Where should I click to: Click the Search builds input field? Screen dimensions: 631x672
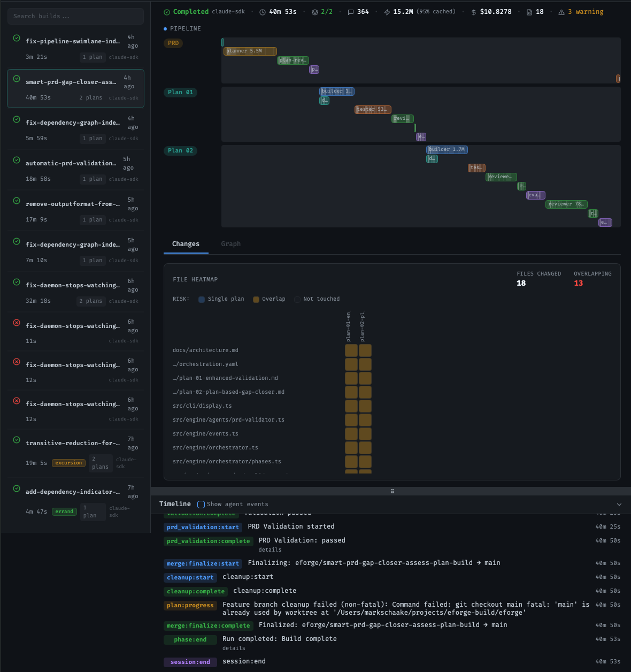tap(75, 16)
